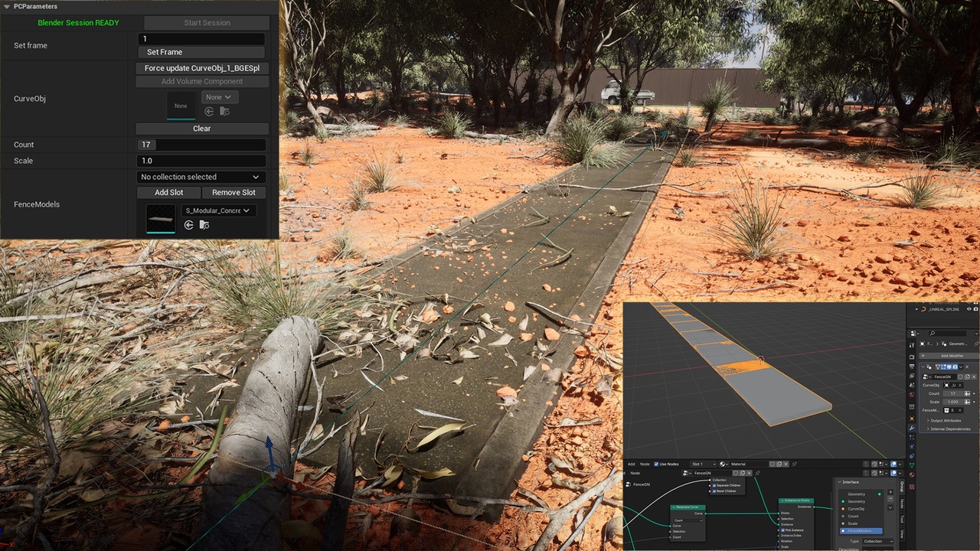Screen dimensions: 980x551
Task: Click the Material name field
Action: pyautogui.click(x=750, y=464)
